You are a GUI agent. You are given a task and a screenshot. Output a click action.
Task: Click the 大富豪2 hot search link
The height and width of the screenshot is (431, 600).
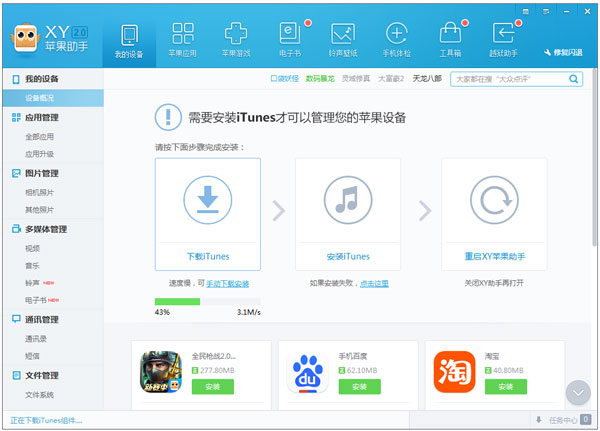(x=391, y=78)
